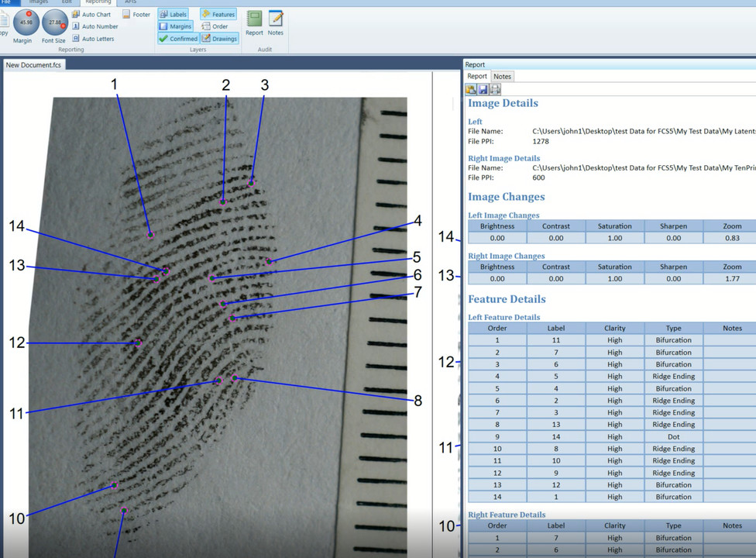
Task: Click the Left Image Changes subheading
Action: (503, 215)
